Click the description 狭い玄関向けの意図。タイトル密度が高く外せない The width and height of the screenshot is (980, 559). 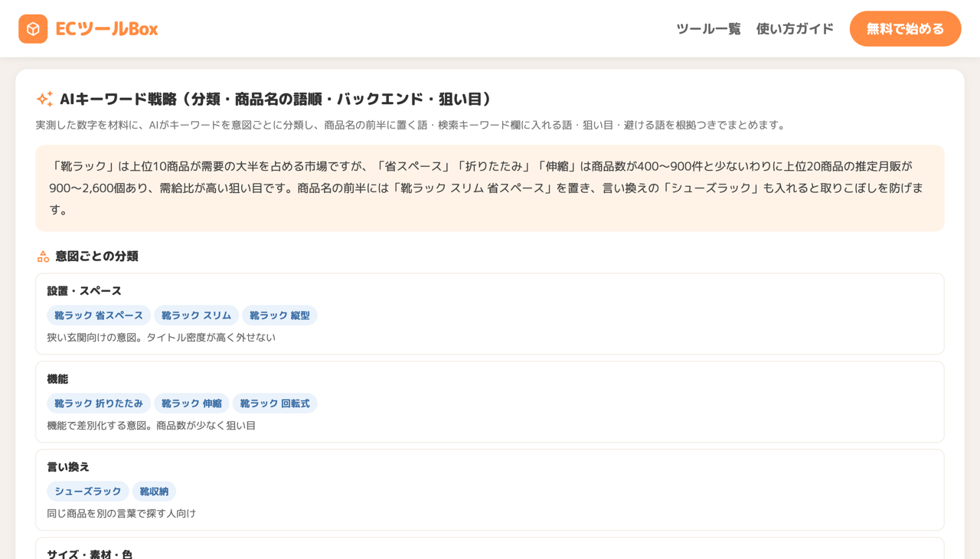[161, 338]
